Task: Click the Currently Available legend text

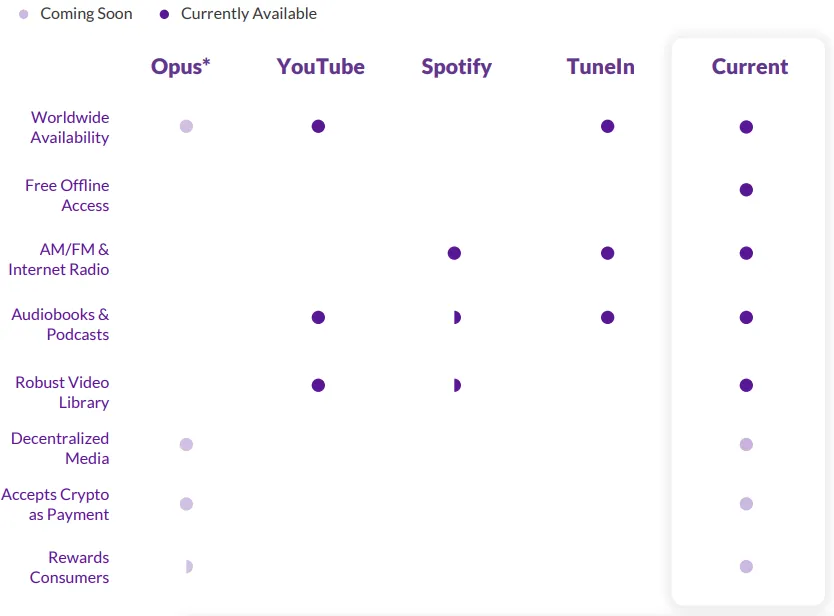Action: click(x=248, y=14)
